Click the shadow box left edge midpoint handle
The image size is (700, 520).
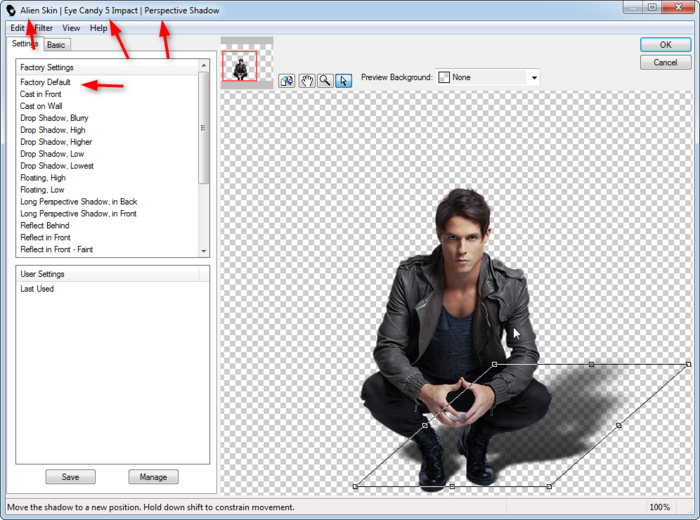[x=425, y=425]
